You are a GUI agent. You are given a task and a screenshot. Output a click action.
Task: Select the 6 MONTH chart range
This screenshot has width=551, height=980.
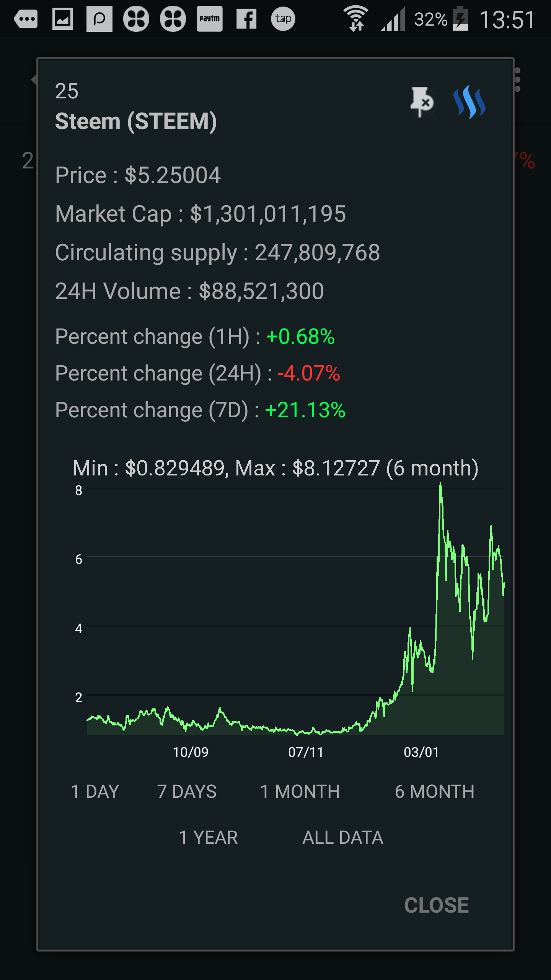click(435, 792)
